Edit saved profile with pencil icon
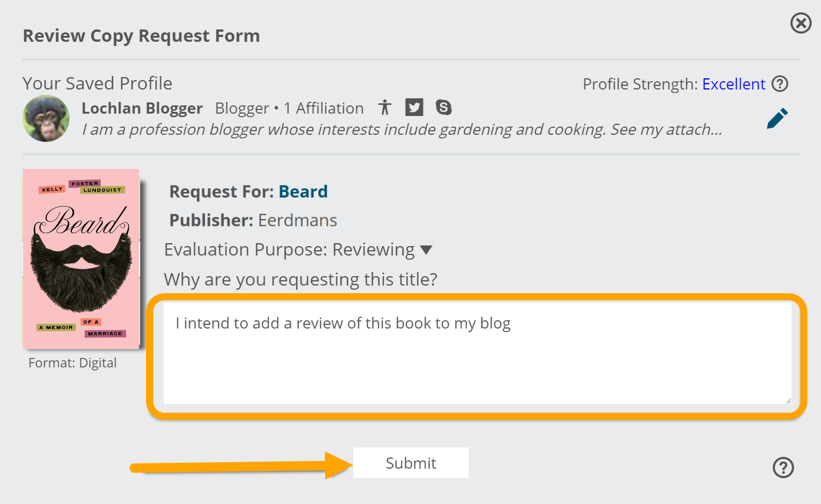Image resolution: width=821 pixels, height=504 pixels. (x=777, y=118)
